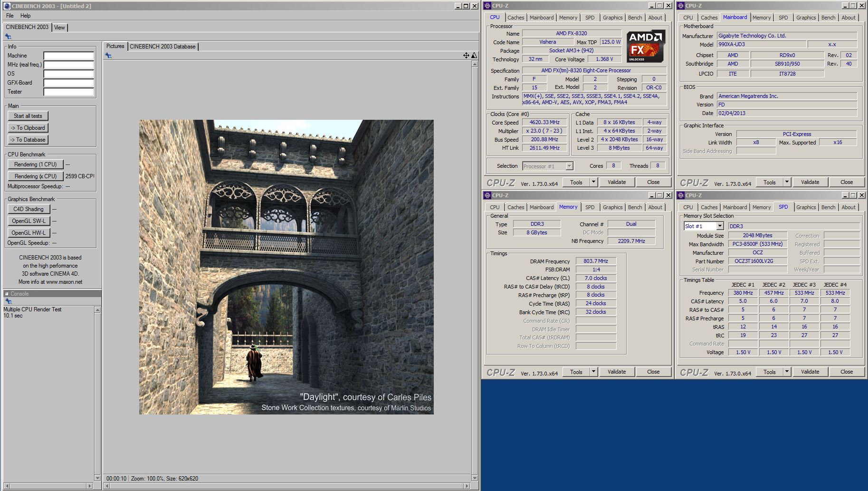The width and height of the screenshot is (868, 491).
Task: Click the title icon of the CPU-Z CPU window
Action: click(487, 6)
